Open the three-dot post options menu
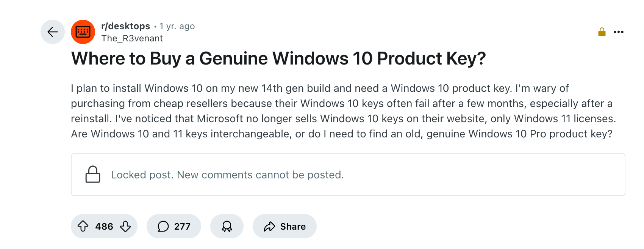The image size is (644, 249). pos(619,32)
